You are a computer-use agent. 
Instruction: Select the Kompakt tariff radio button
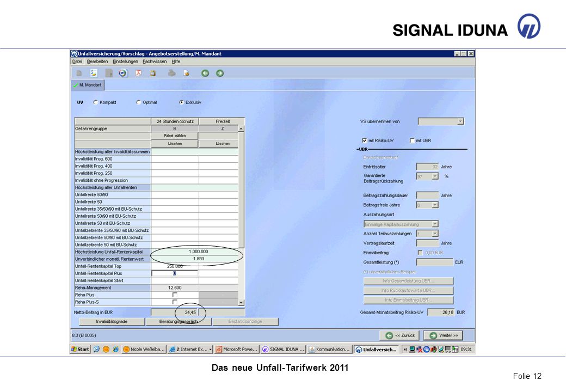coord(96,102)
